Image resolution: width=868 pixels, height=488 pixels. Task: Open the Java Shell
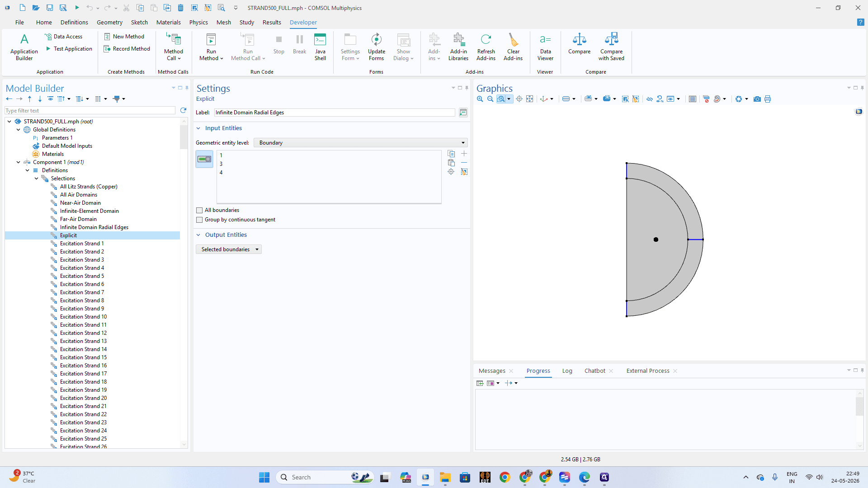coord(320,47)
